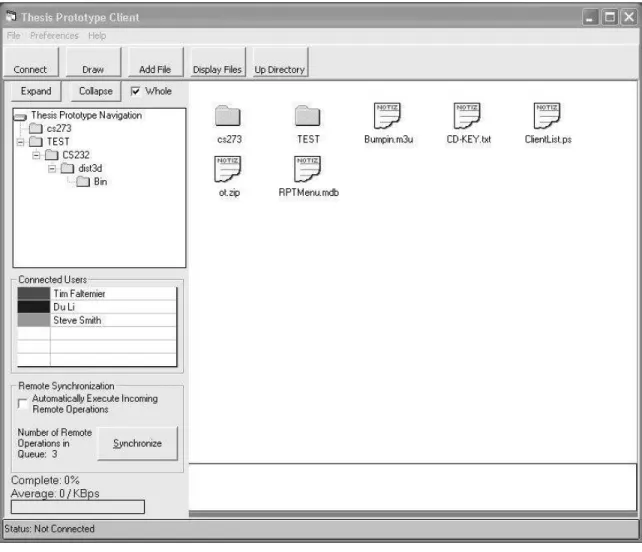Click the Collapse button
Screen dimensions: 642x552
[x=95, y=91]
